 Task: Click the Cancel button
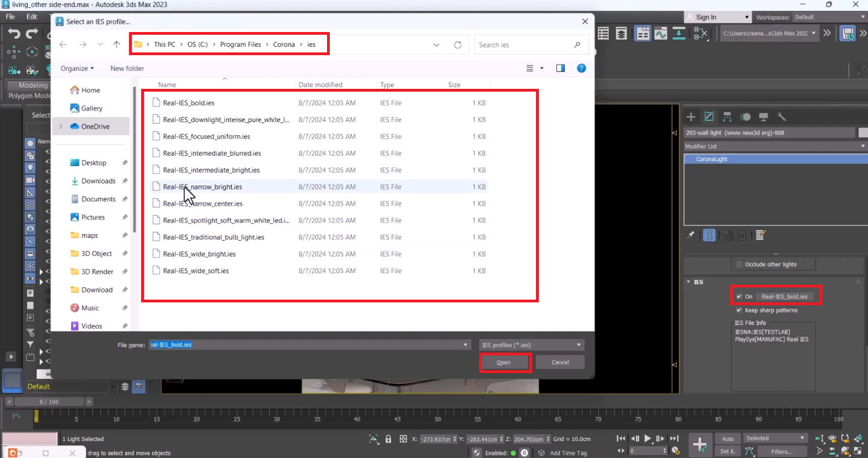tap(560, 363)
